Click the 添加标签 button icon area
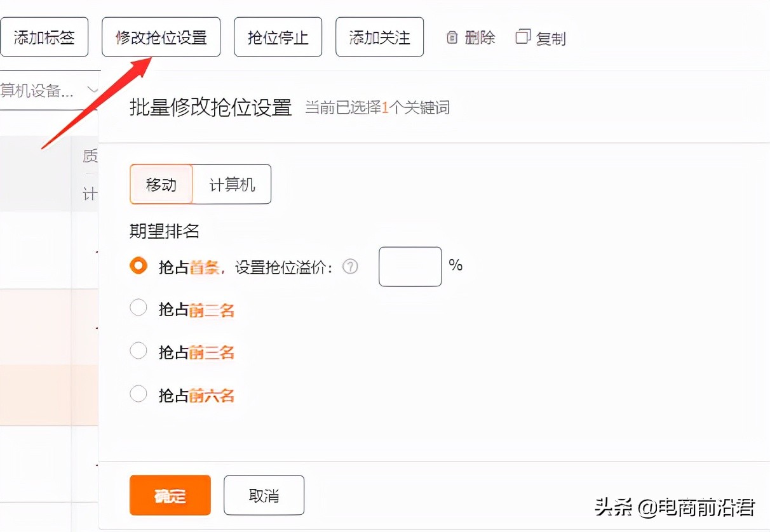Viewport: 770px width, 532px height. [x=44, y=37]
